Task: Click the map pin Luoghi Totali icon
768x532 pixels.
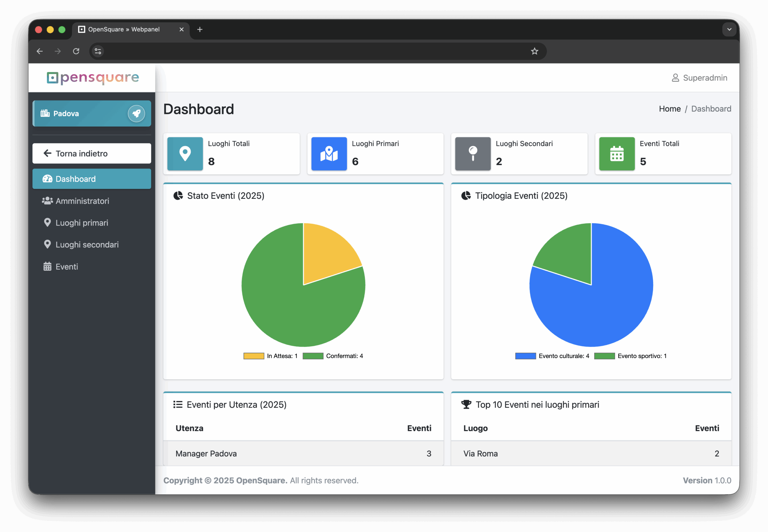Action: [185, 154]
